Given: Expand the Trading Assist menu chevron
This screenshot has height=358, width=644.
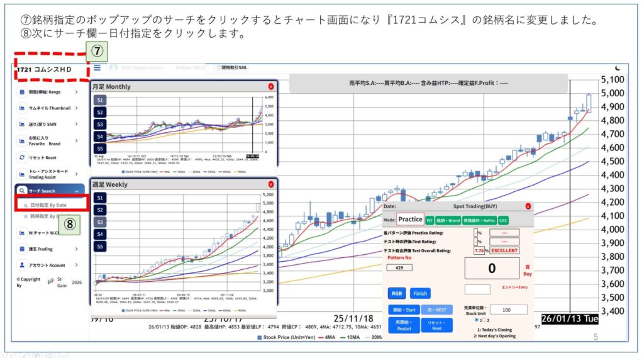Looking at the screenshot, I should coord(77,174).
